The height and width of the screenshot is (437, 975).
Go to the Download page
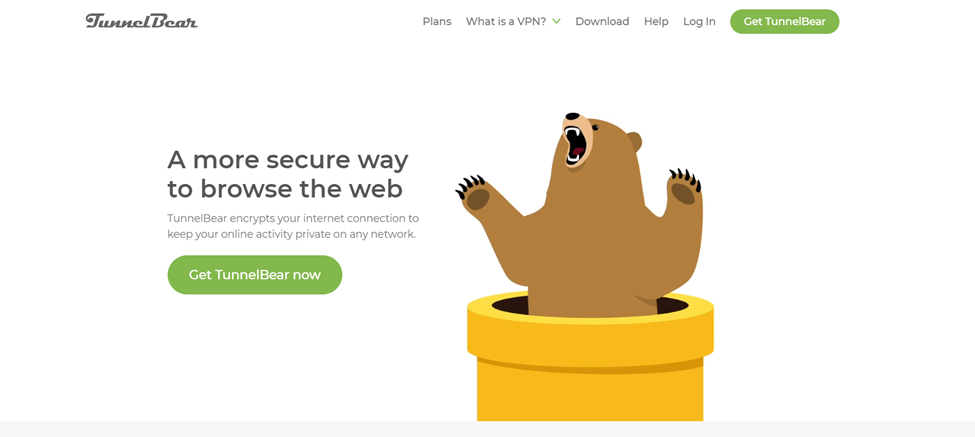coord(602,21)
